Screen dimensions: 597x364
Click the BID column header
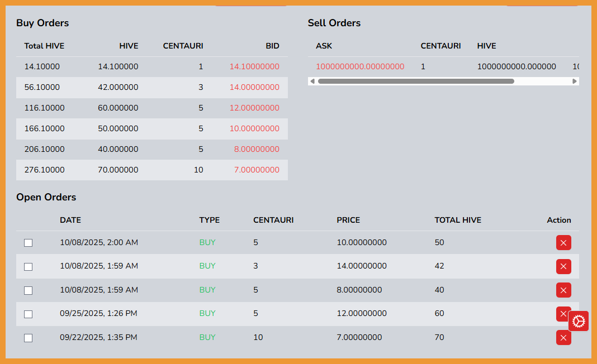click(x=272, y=46)
